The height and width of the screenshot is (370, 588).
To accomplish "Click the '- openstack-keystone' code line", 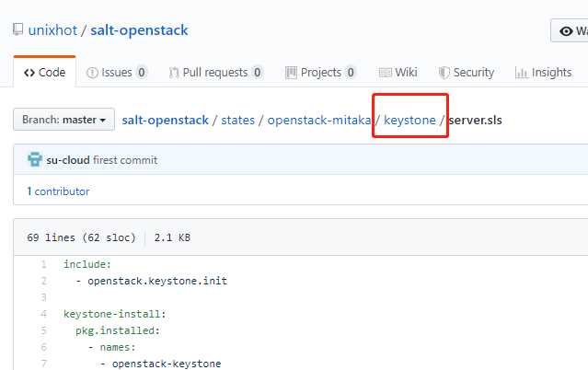I will [x=160, y=364].
